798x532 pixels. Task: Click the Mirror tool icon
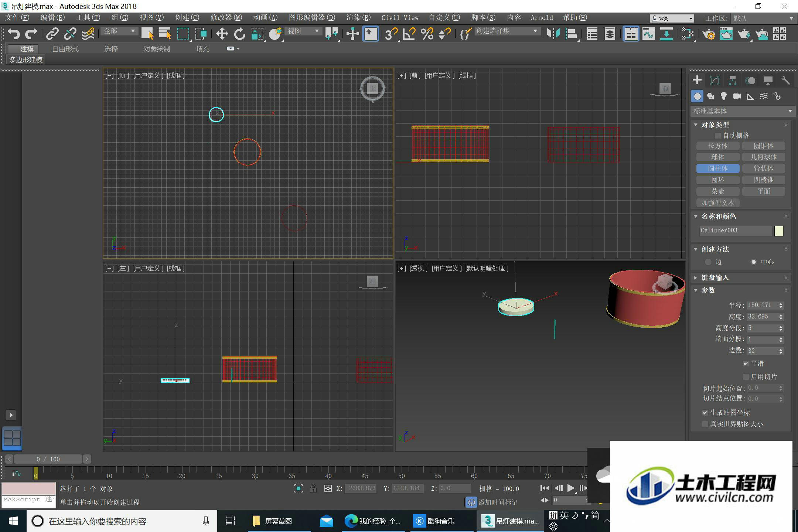pyautogui.click(x=553, y=34)
